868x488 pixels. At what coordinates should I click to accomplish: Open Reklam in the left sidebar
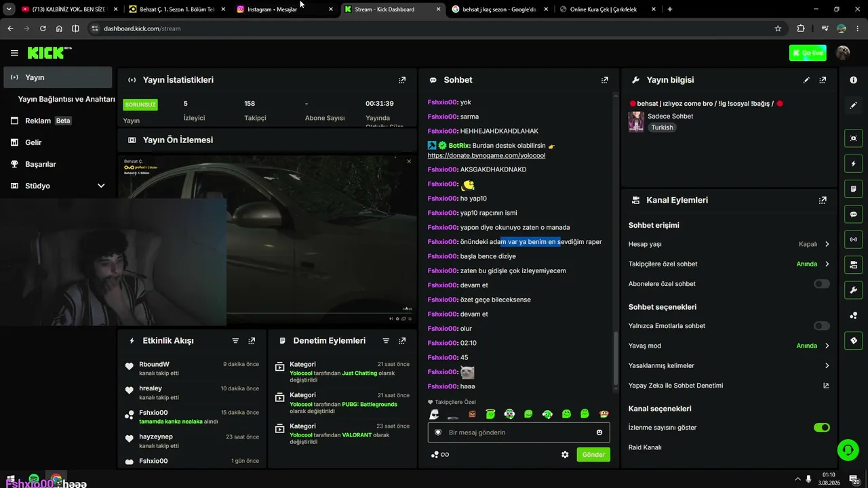(x=58, y=121)
